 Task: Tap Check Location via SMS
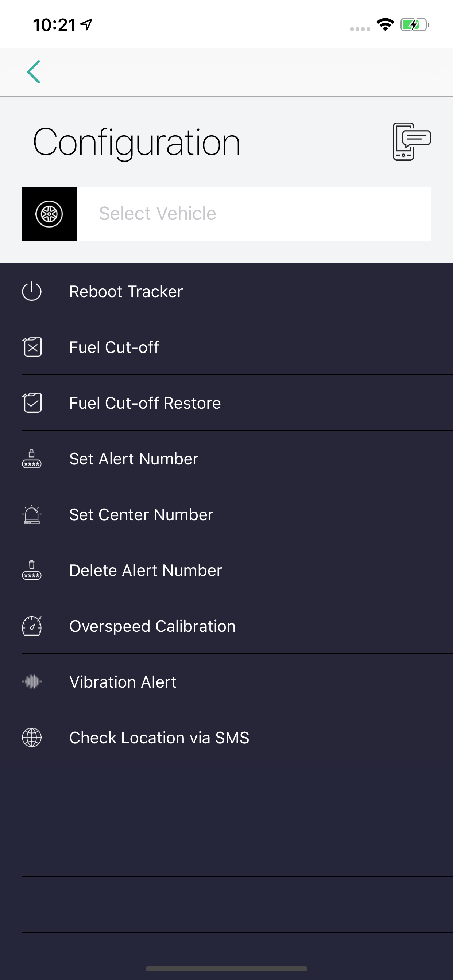(159, 738)
